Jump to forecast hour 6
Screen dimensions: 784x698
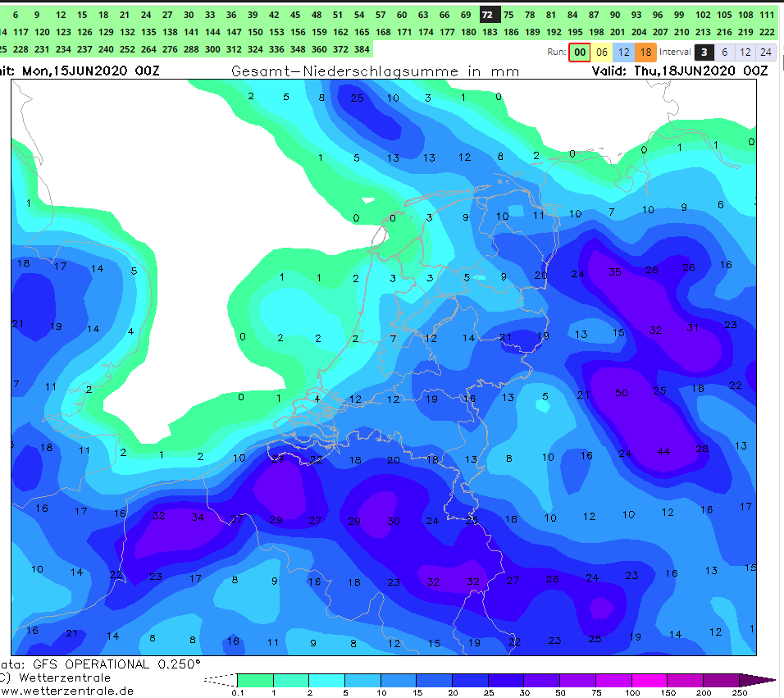[x=16, y=15]
